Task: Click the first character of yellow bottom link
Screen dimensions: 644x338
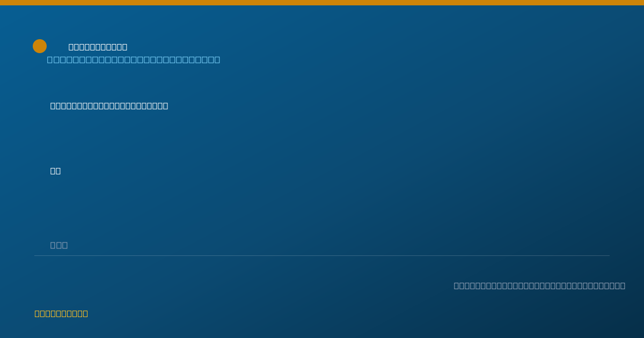Action: (38, 313)
